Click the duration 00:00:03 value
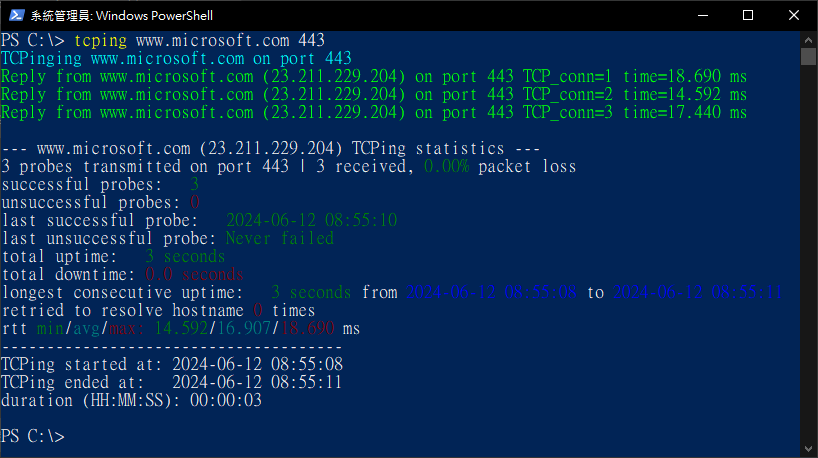The image size is (818, 458). point(226,400)
